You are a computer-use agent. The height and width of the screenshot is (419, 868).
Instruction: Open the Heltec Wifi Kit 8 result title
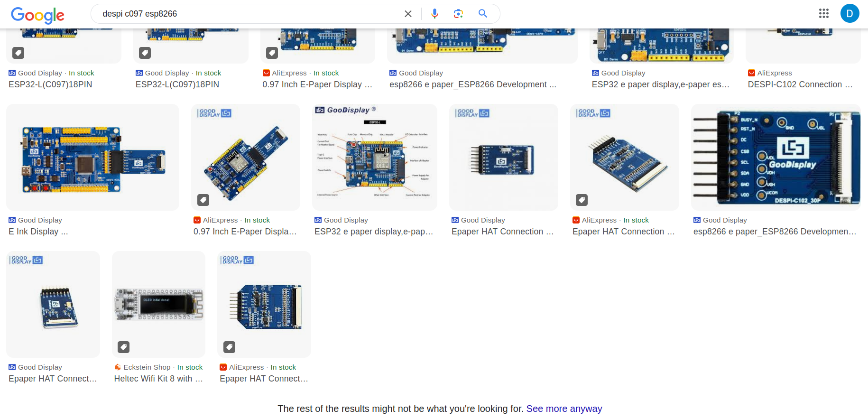(x=158, y=379)
